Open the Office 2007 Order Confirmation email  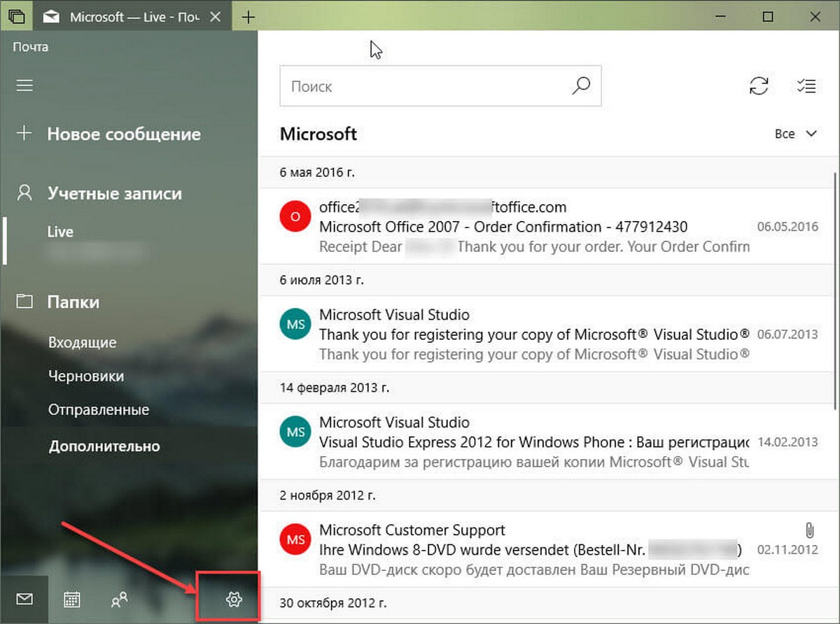(549, 227)
